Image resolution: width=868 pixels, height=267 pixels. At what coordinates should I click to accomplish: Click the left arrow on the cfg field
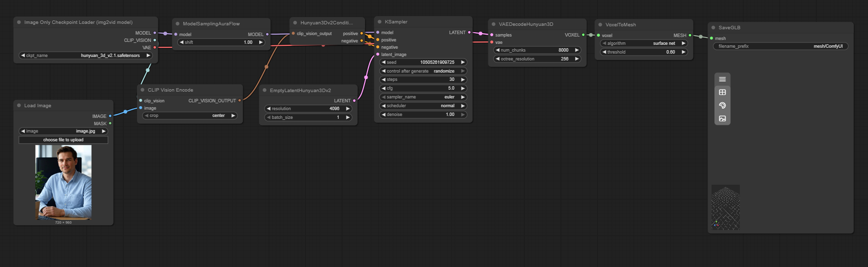(x=384, y=88)
